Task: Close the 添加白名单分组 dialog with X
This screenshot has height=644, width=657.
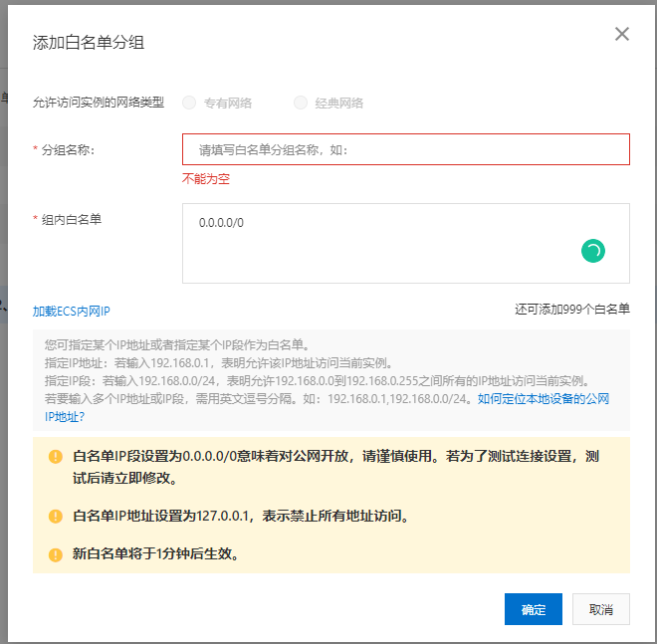Action: click(622, 34)
